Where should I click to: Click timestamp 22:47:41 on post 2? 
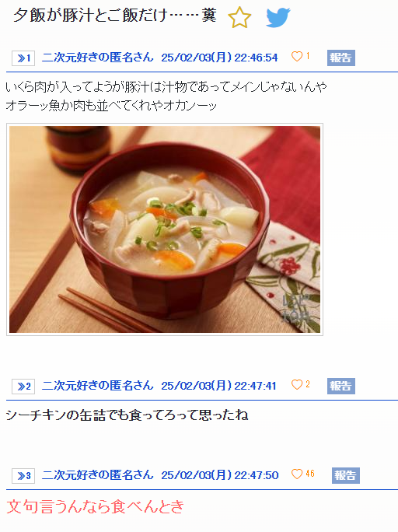pos(255,386)
